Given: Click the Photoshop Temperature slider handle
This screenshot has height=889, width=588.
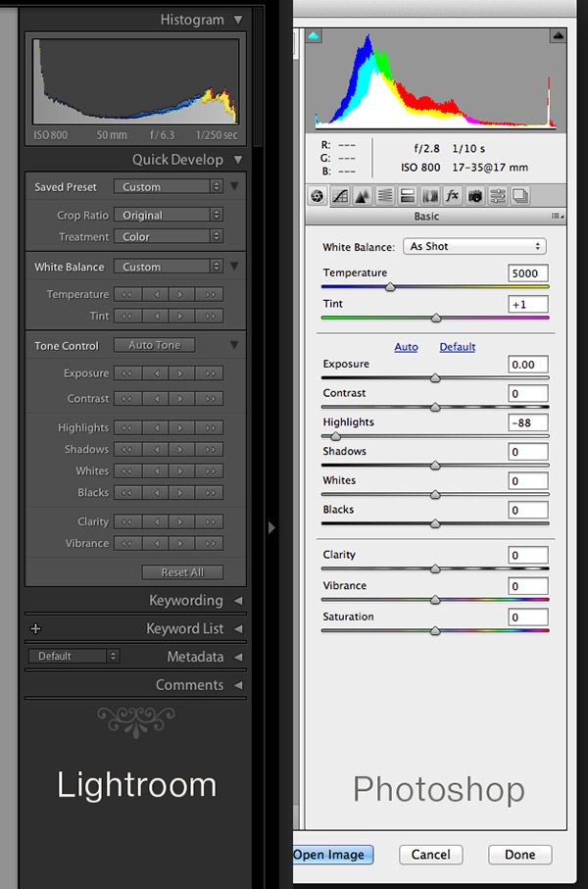Looking at the screenshot, I should [390, 287].
